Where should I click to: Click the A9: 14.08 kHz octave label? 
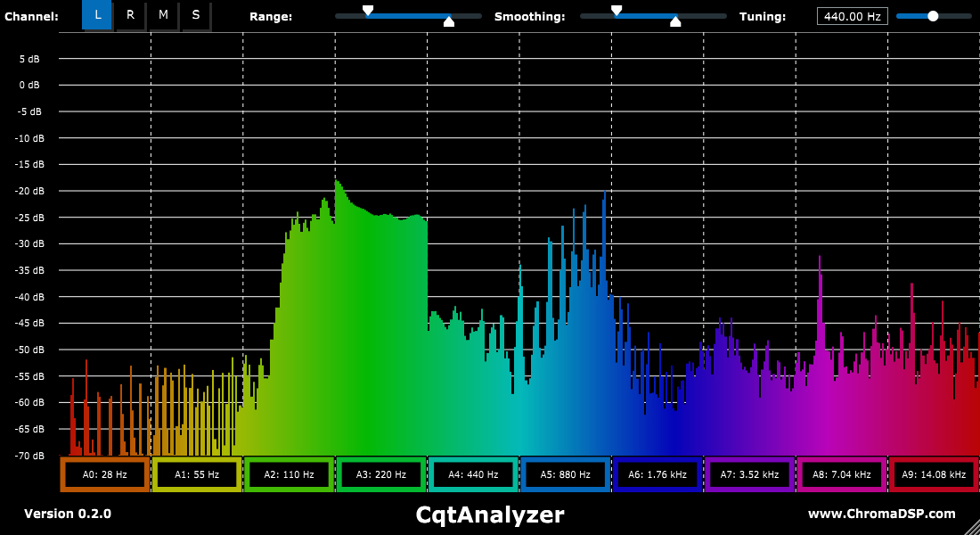tap(934, 474)
